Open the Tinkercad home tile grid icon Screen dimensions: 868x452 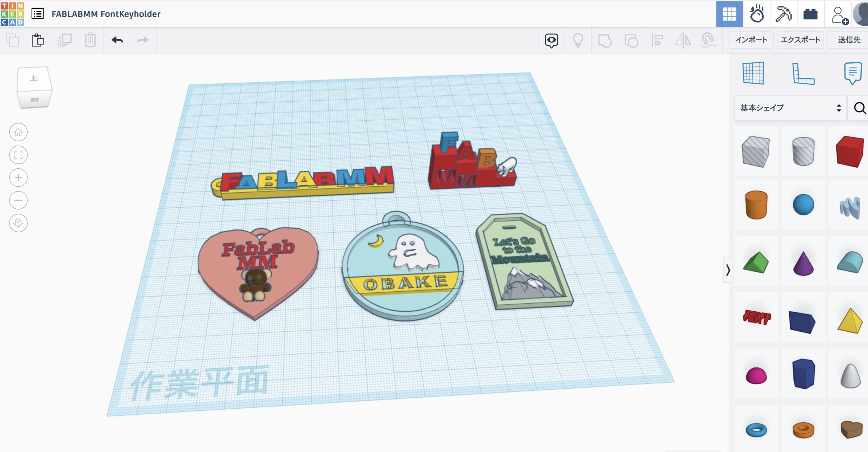[x=730, y=14]
